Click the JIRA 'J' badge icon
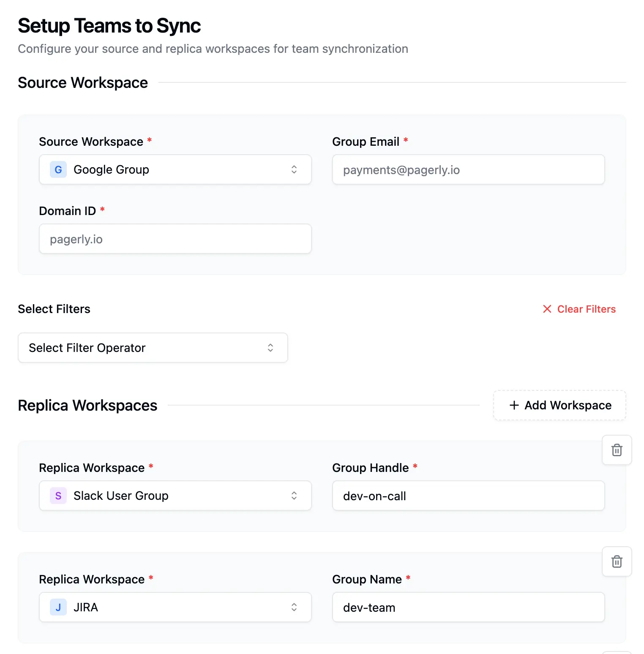Viewport: 644px width, 654px height. (58, 608)
